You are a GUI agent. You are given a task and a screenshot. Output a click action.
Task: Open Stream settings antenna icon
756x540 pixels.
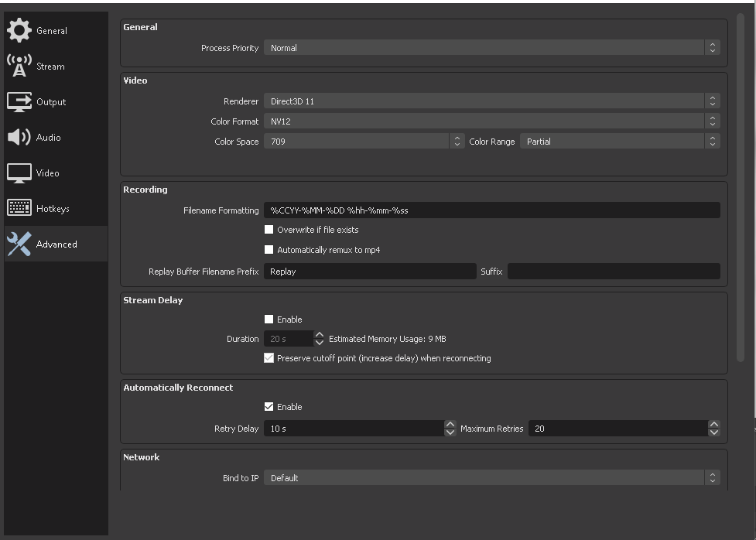pos(19,66)
